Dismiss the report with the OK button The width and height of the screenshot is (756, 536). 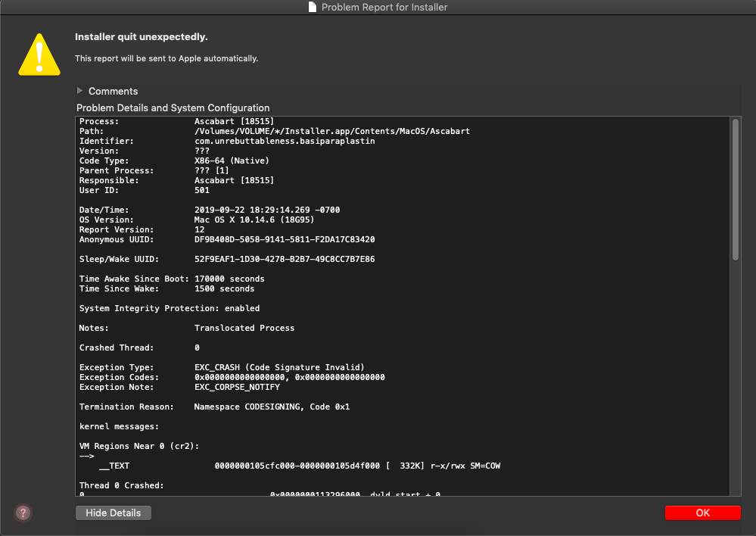702,513
